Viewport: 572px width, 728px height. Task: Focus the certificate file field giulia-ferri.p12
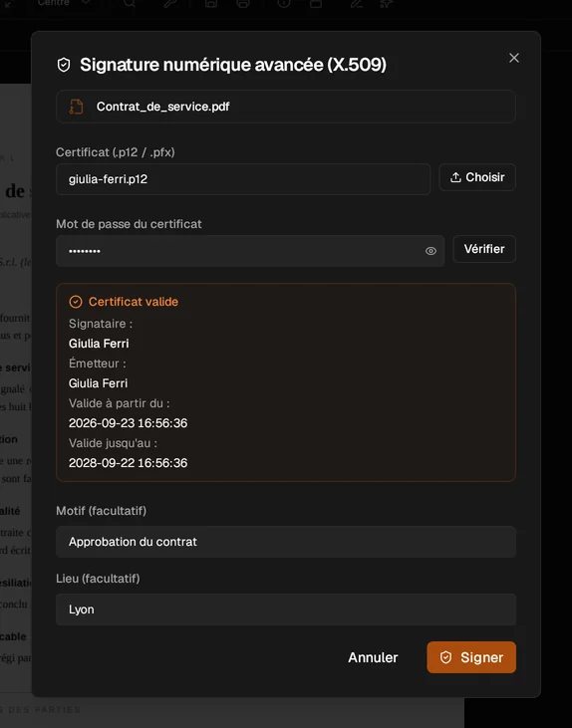point(243,179)
